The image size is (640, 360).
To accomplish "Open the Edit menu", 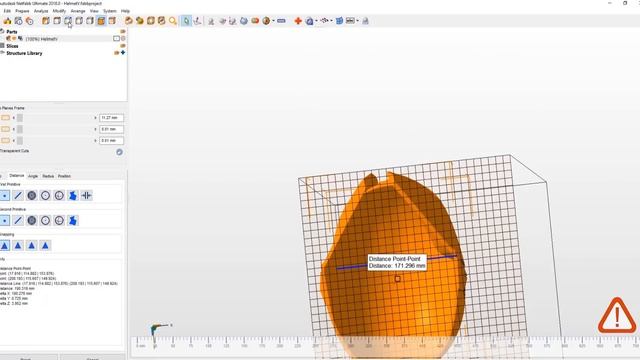I will [7, 11].
